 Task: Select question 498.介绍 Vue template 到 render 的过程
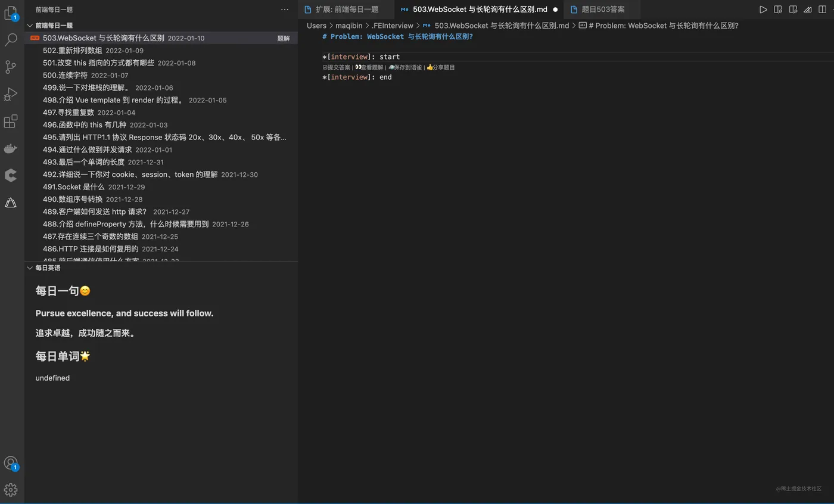161,100
